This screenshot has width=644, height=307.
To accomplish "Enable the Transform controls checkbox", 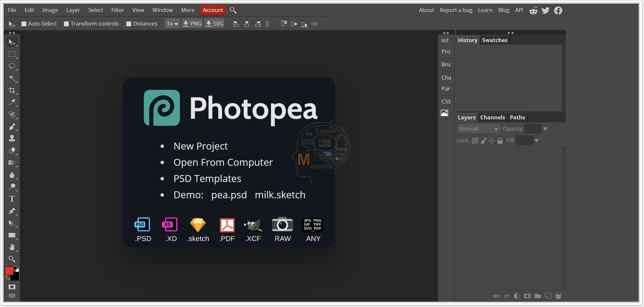I will 66,24.
